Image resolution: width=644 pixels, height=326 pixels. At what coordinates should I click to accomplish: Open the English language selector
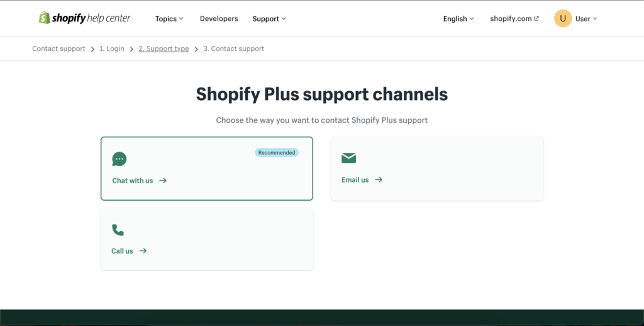pos(458,19)
